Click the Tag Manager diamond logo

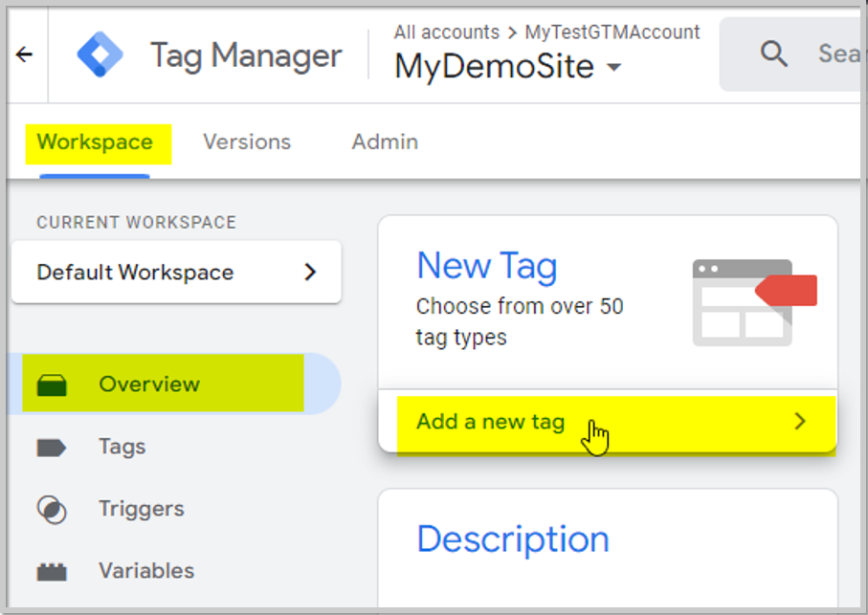pyautogui.click(x=100, y=55)
